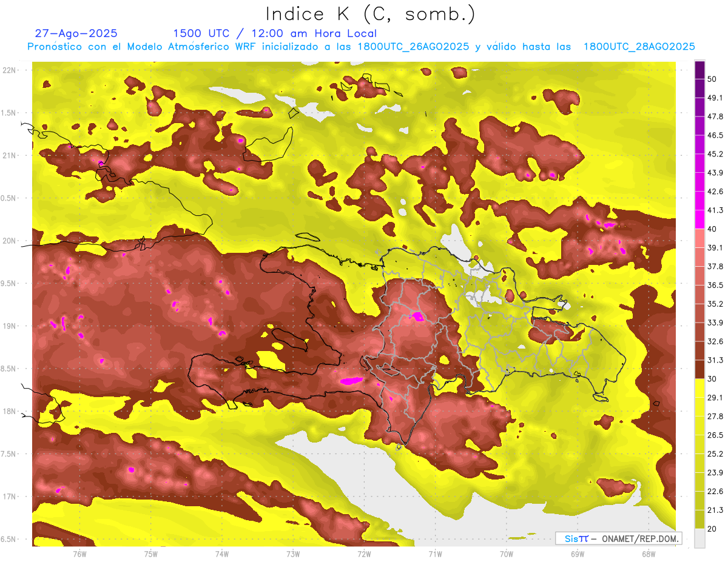Click the '69W' longitude label
The image size is (728, 562).
point(578,554)
